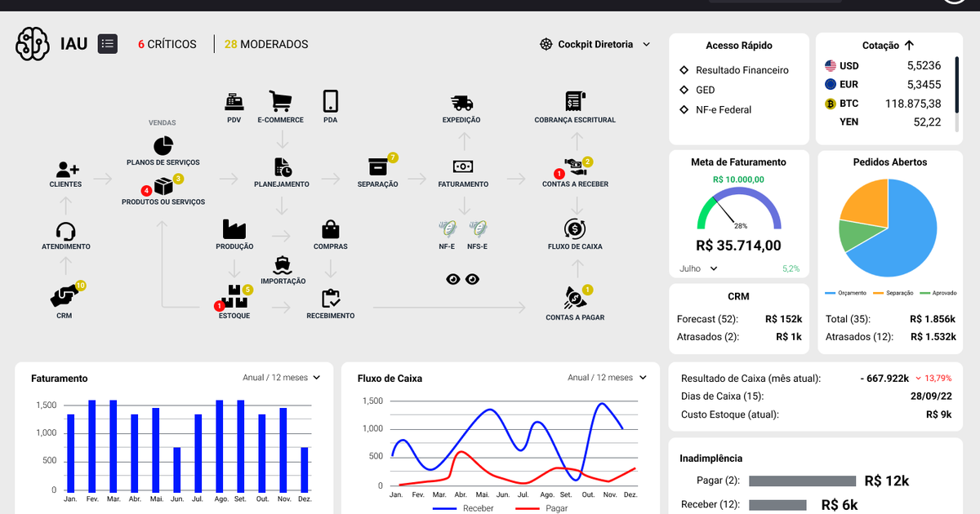Toggle the left eye visibility icon
The width and height of the screenshot is (980, 514).
[x=453, y=279]
